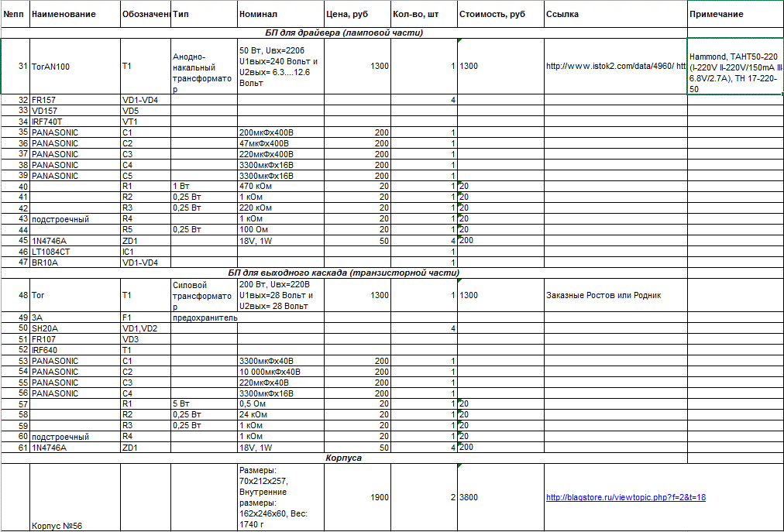
Task: Select the 24 кОм value cell
Action: tap(281, 414)
